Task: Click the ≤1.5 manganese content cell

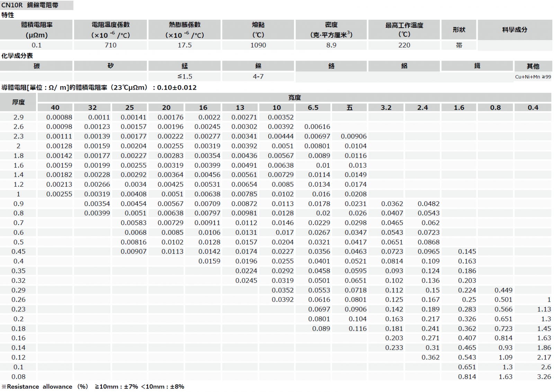Action: click(x=185, y=77)
